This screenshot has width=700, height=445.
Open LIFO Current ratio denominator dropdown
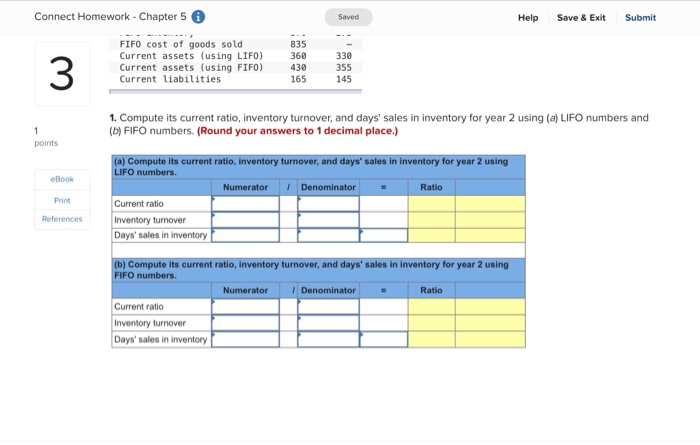(x=328, y=204)
